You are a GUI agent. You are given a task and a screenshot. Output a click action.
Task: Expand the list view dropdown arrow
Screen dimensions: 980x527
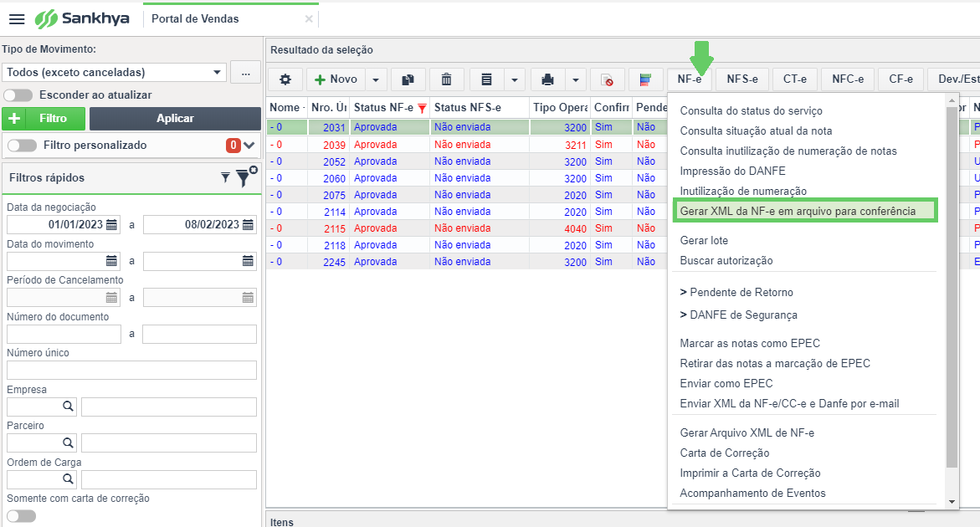pos(514,80)
